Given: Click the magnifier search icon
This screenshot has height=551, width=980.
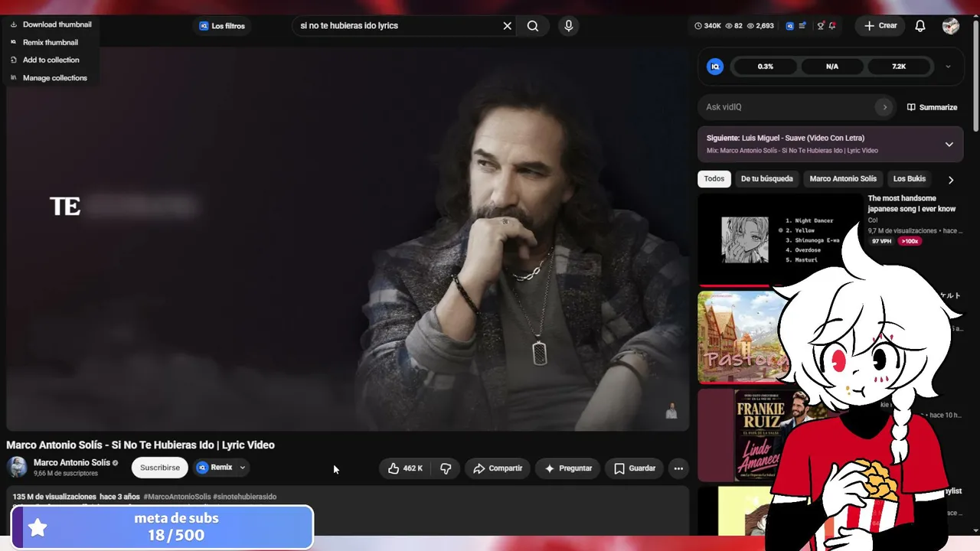Looking at the screenshot, I should 533,26.
